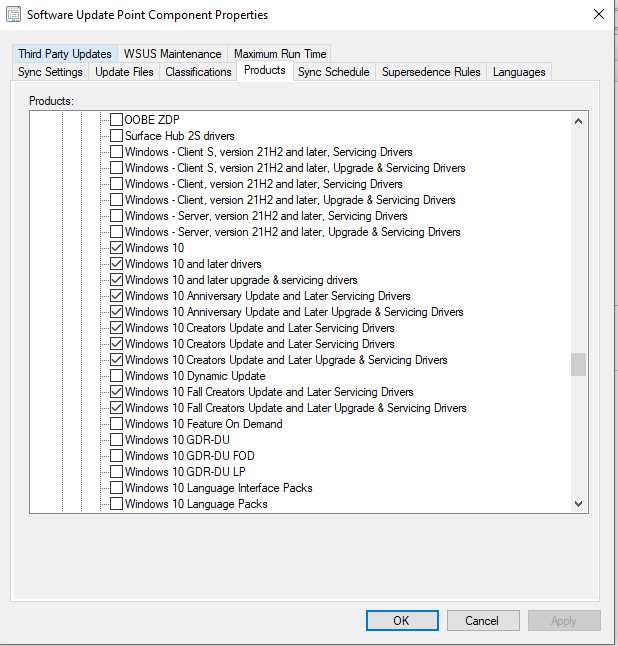Tick the Windows 10 GDR-DU FOD checkbox
The image size is (618, 646).
click(x=117, y=456)
